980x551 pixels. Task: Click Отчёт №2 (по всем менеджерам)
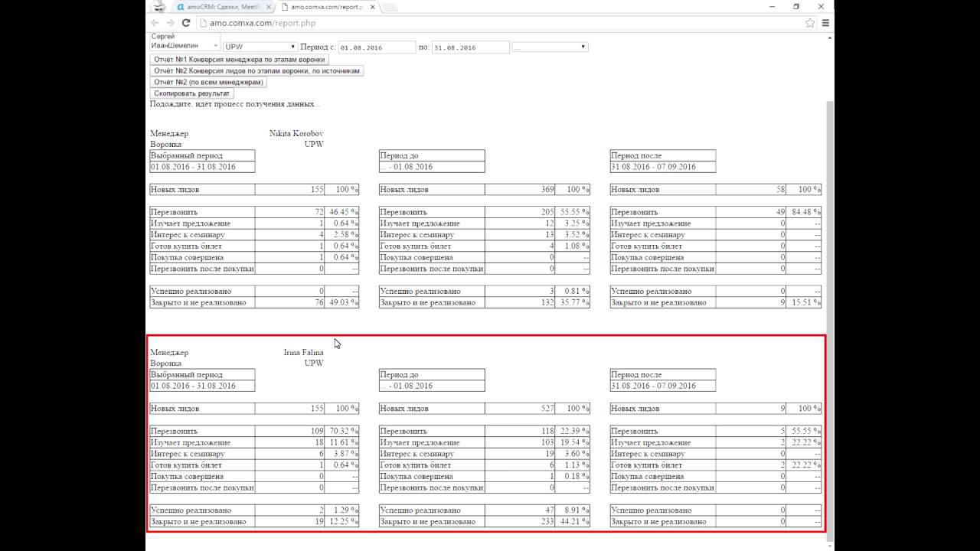tap(208, 82)
